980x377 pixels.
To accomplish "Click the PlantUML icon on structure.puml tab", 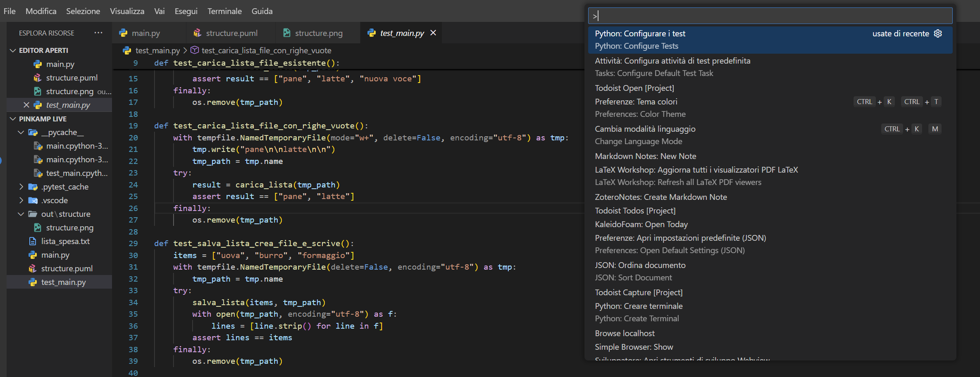I will (198, 33).
